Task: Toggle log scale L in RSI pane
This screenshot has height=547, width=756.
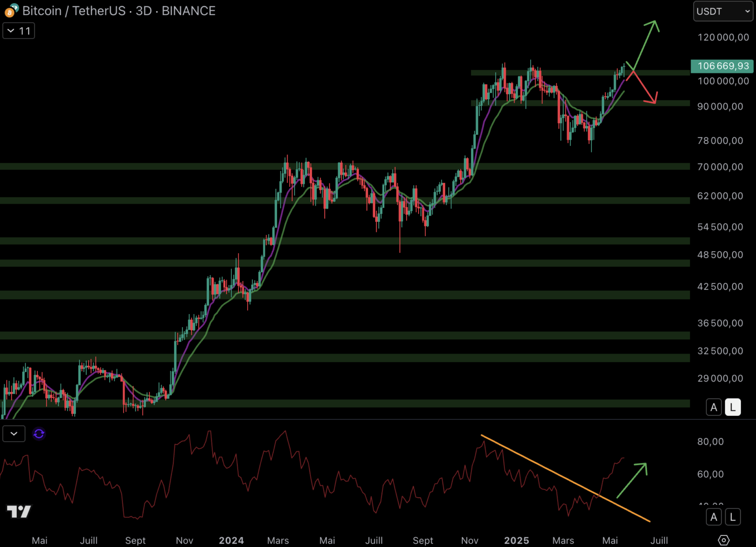Action: [733, 517]
